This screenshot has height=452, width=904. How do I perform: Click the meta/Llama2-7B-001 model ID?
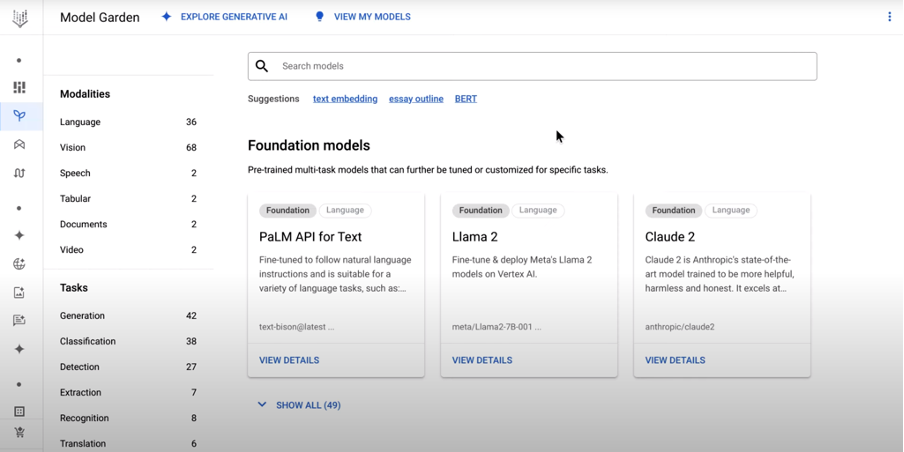click(x=496, y=327)
